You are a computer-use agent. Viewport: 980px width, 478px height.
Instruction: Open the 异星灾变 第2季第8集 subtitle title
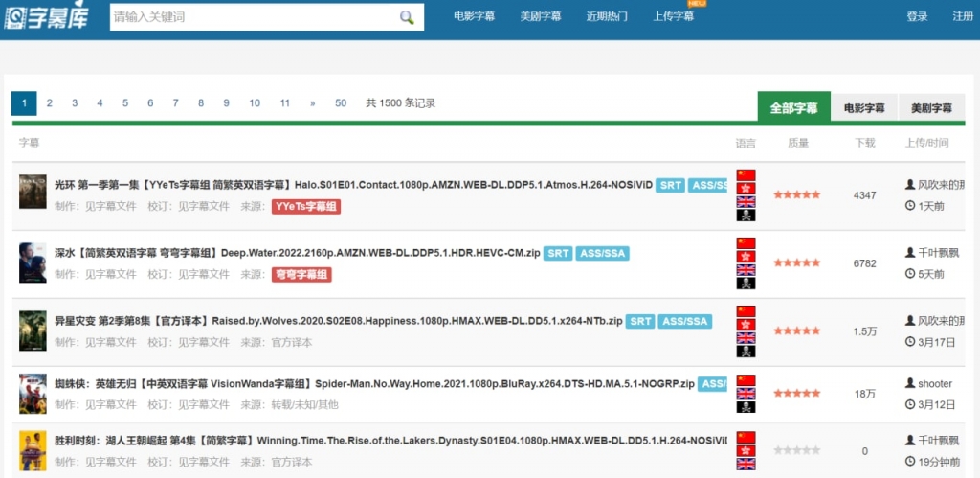pos(338,322)
